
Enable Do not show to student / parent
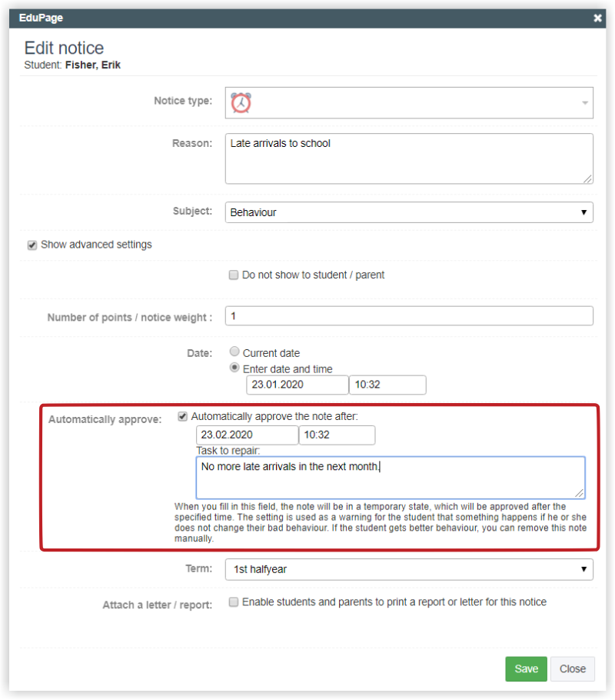(234, 275)
